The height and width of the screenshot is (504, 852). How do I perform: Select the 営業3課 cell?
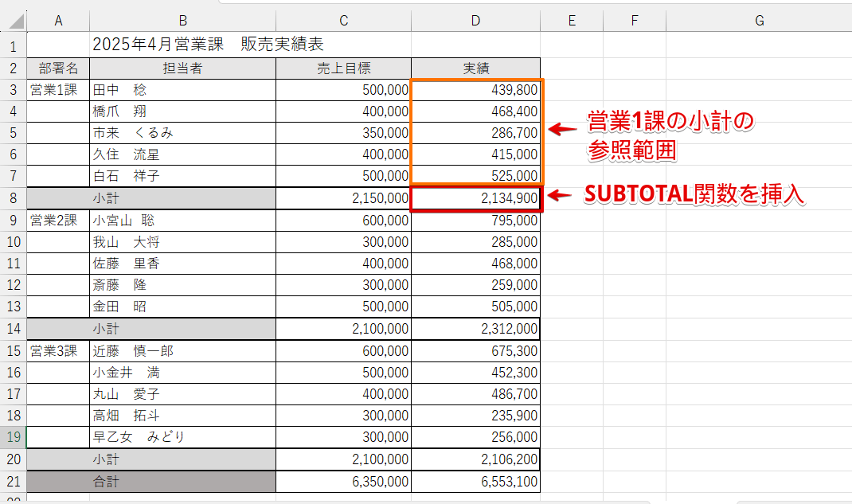point(58,351)
